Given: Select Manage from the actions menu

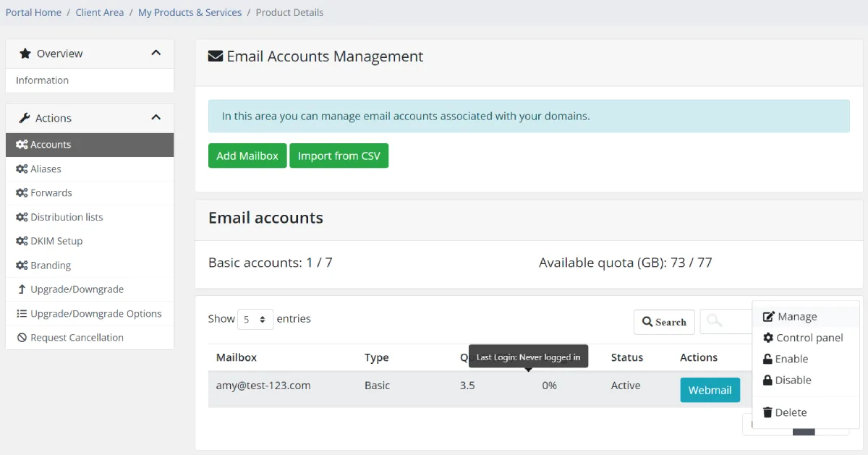Looking at the screenshot, I should pos(796,316).
